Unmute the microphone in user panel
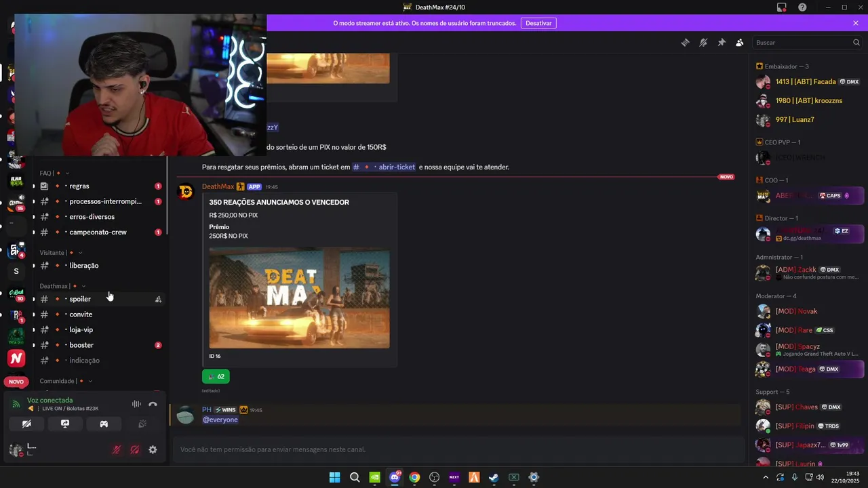Screen dimensions: 868x488 click(x=116, y=449)
